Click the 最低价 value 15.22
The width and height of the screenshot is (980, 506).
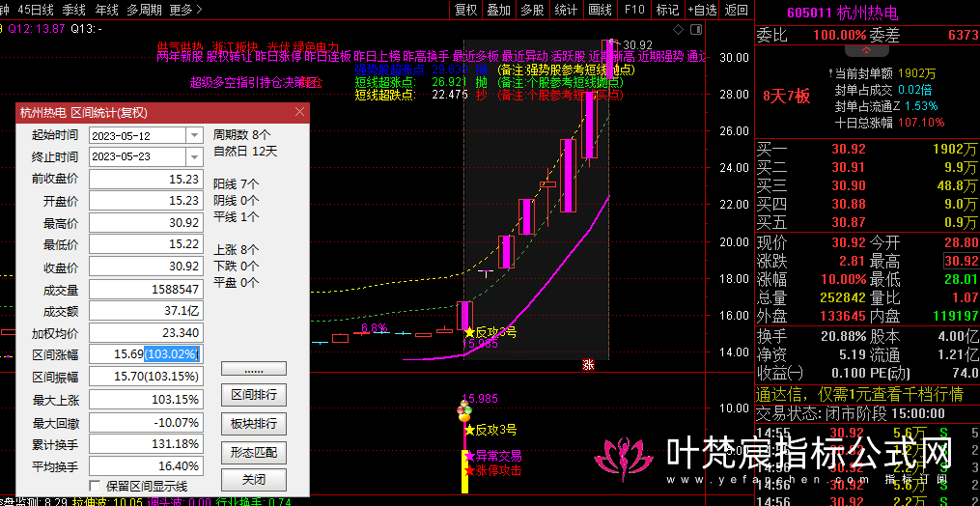(146, 244)
